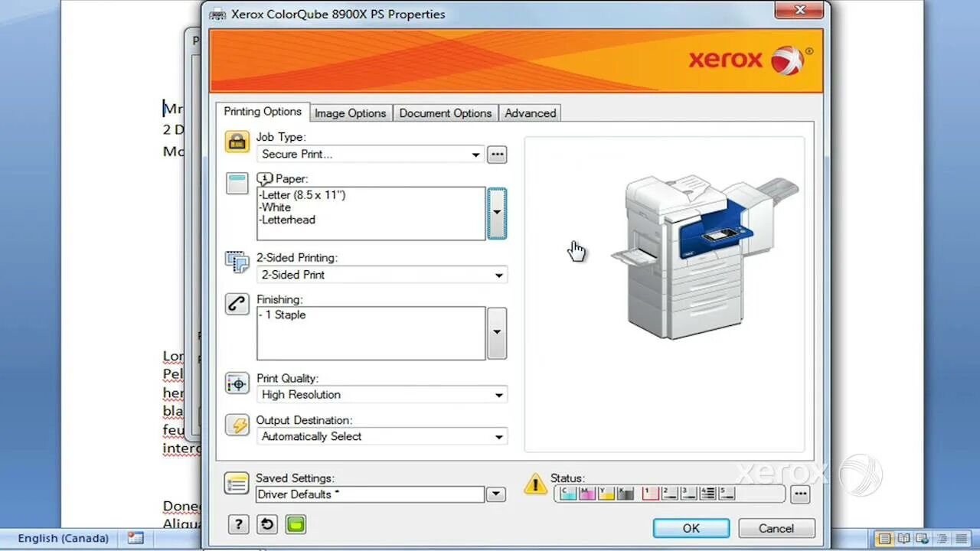
Task: Click the yellow Y ink level indicator
Action: (x=606, y=493)
